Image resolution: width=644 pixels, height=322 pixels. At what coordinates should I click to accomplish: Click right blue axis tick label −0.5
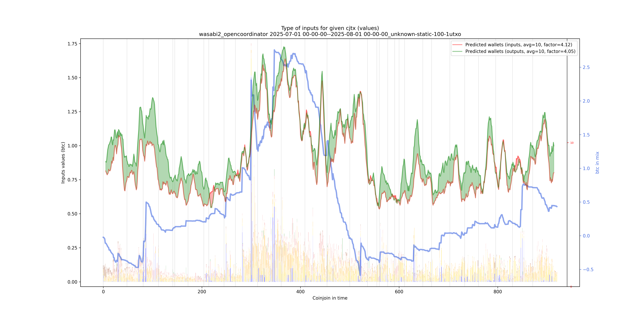pos(588,270)
